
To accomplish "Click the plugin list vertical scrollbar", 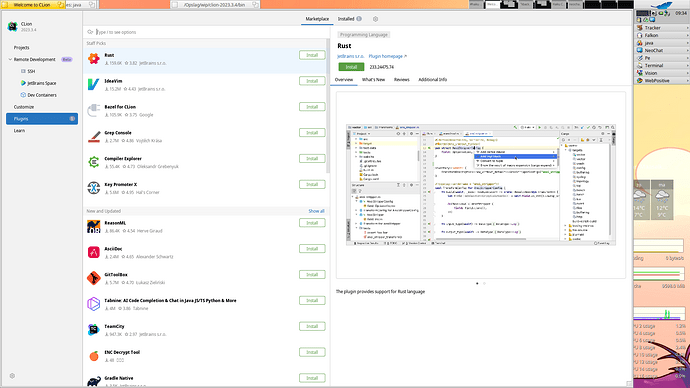I will click(x=328, y=106).
